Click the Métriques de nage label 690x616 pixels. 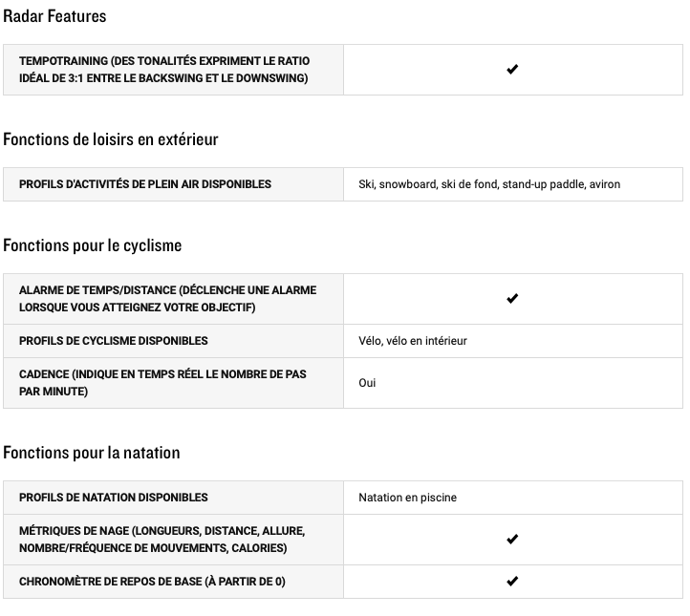coord(162,540)
